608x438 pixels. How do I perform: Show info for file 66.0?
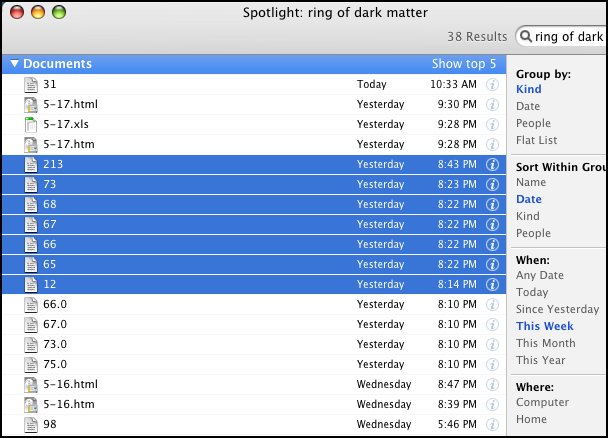(x=492, y=304)
